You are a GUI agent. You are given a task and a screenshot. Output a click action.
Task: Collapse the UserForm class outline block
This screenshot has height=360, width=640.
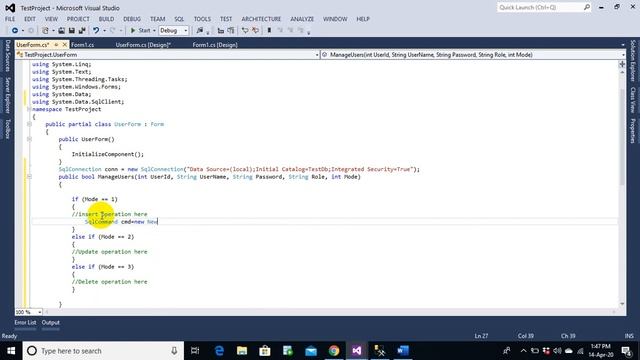coord(29,124)
